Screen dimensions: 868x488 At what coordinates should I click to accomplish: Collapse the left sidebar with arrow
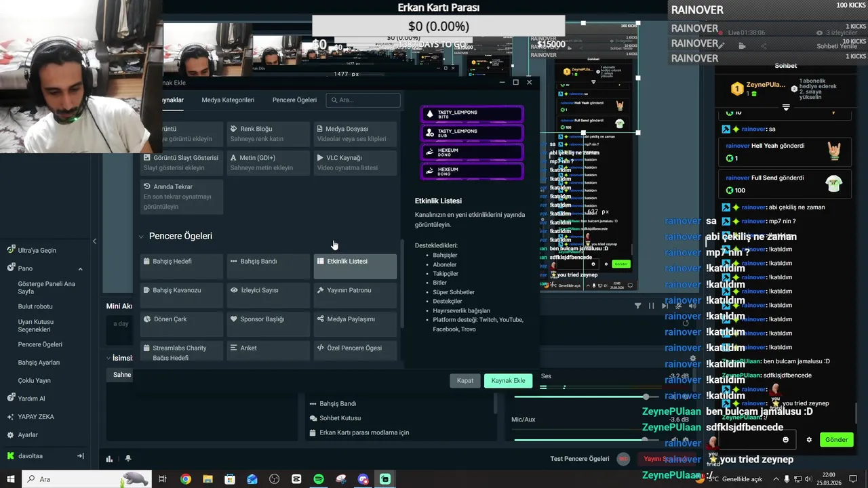[94, 241]
